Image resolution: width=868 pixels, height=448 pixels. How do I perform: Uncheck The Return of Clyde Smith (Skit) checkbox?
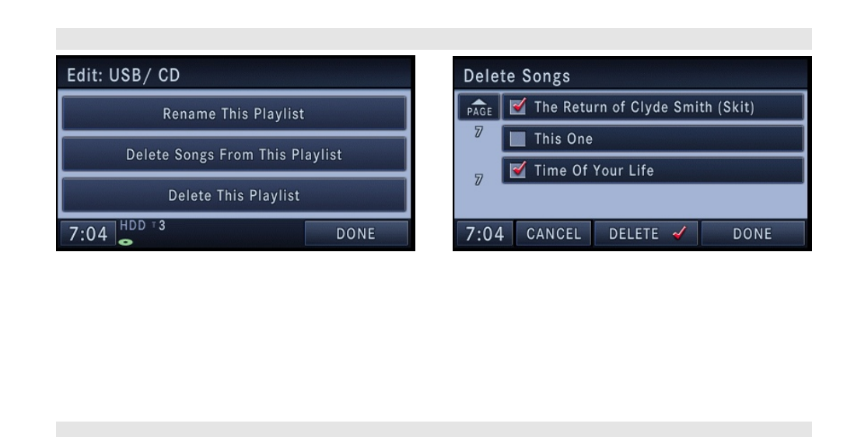[x=518, y=107]
